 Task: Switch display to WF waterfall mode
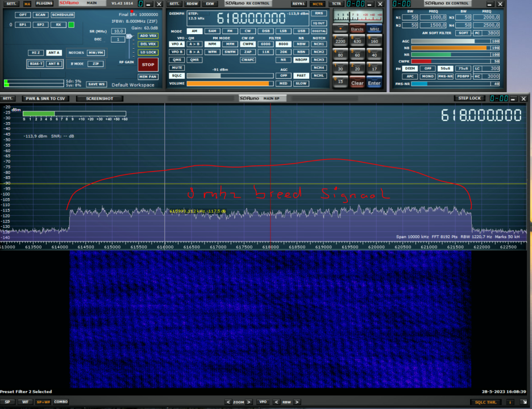(x=26, y=402)
